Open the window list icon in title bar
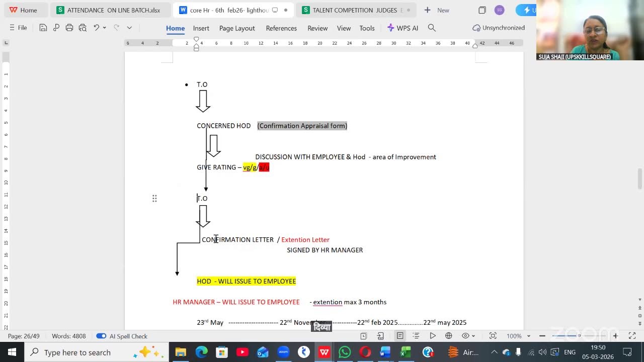This screenshot has width=644, height=362. point(482,10)
